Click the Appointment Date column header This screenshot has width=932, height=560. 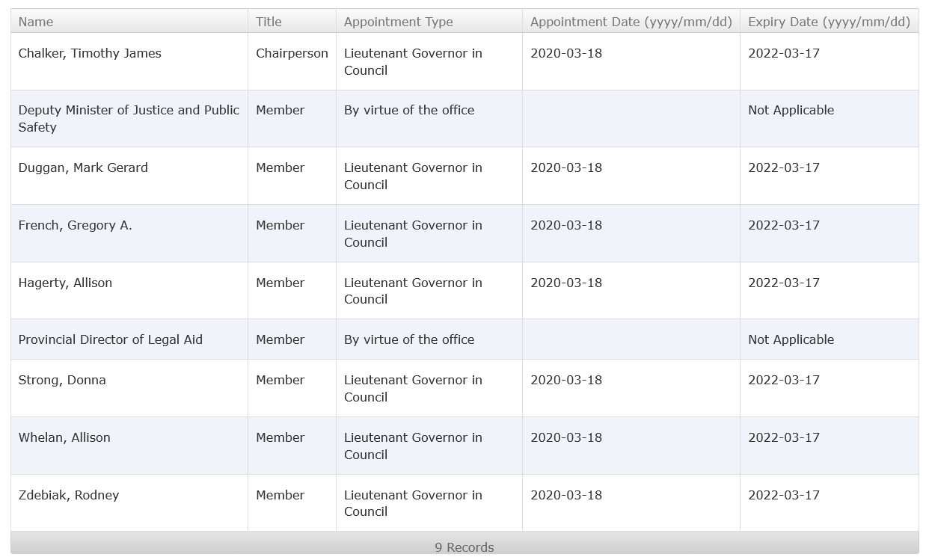point(631,22)
